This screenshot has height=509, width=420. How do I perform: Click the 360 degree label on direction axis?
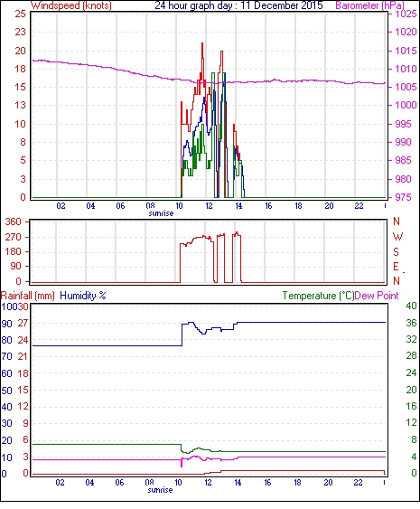pyautogui.click(x=13, y=222)
